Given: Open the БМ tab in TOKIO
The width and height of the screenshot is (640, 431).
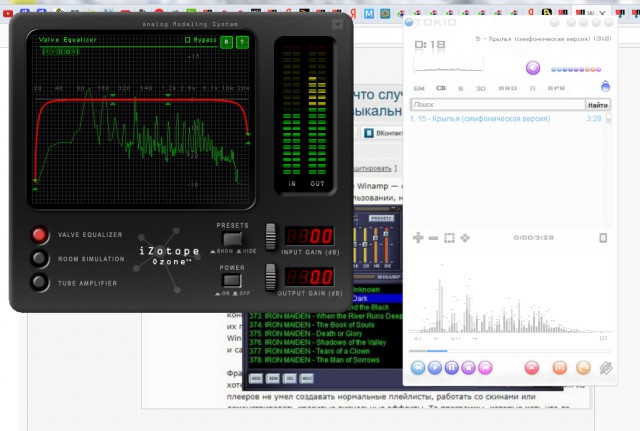Looking at the screenshot, I should [x=419, y=88].
